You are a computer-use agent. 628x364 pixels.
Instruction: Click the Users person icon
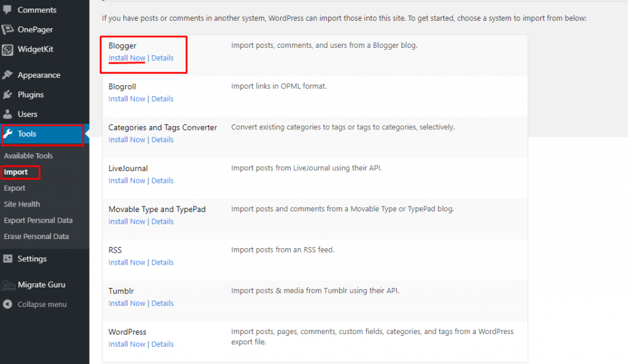(x=7, y=114)
